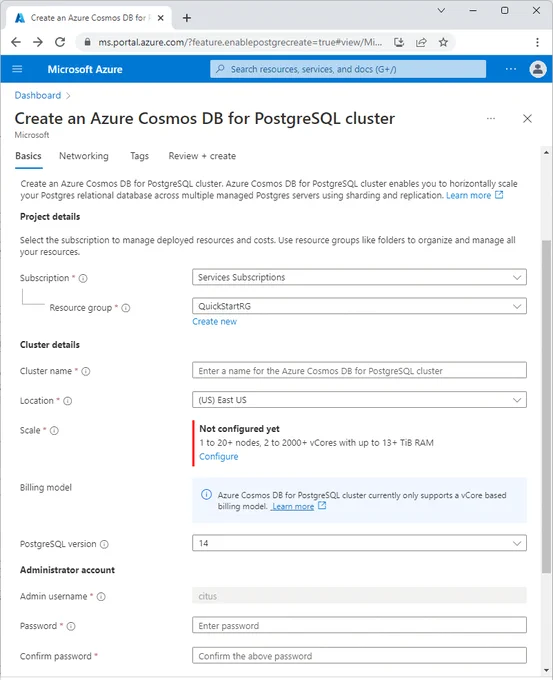The height and width of the screenshot is (680, 553).
Task: Click the browser address bar URL
Action: (x=240, y=42)
